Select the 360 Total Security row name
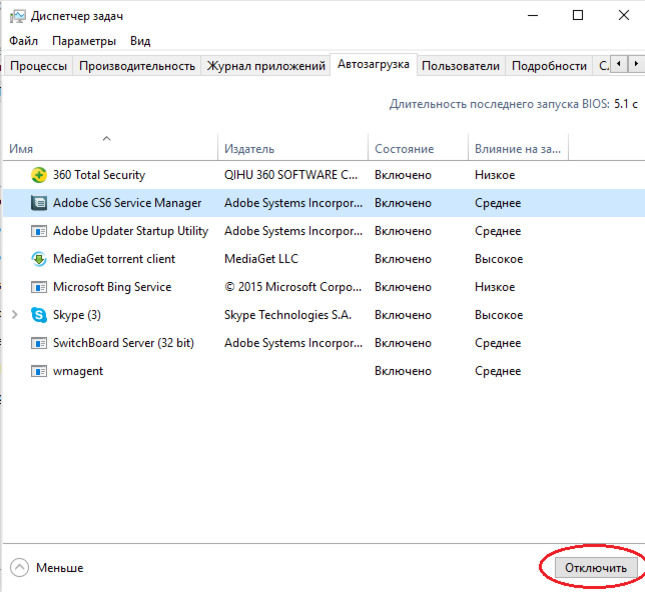The image size is (645, 592). pos(99,175)
